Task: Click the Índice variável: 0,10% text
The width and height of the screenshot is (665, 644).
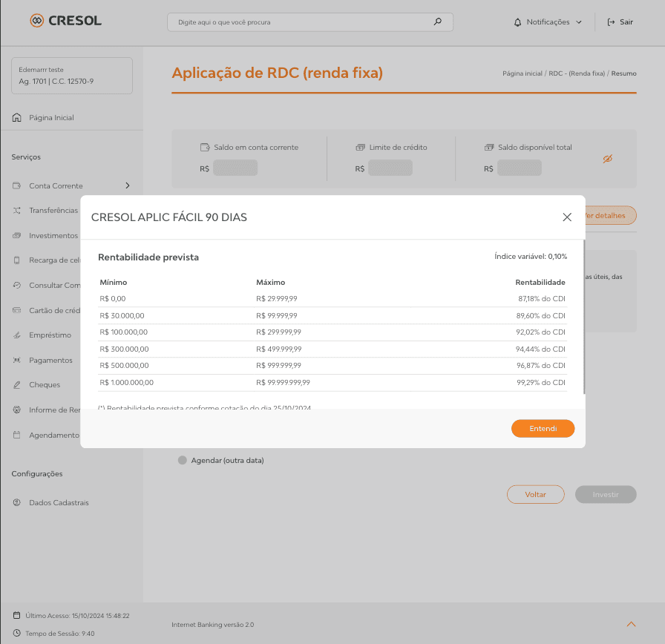Action: point(531,256)
